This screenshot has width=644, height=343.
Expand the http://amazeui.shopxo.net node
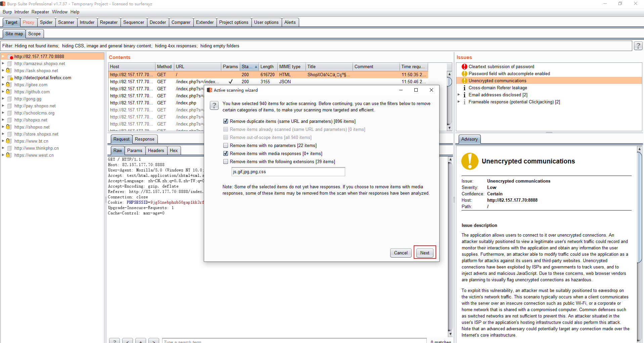point(3,63)
